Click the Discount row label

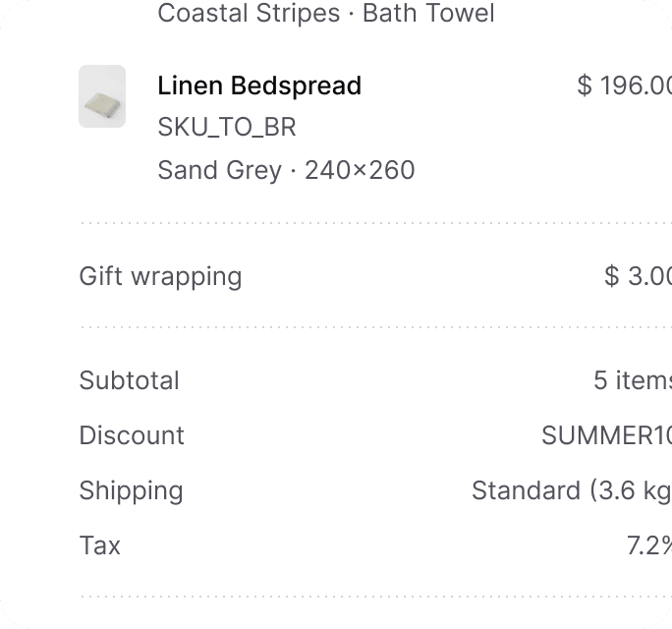(132, 435)
